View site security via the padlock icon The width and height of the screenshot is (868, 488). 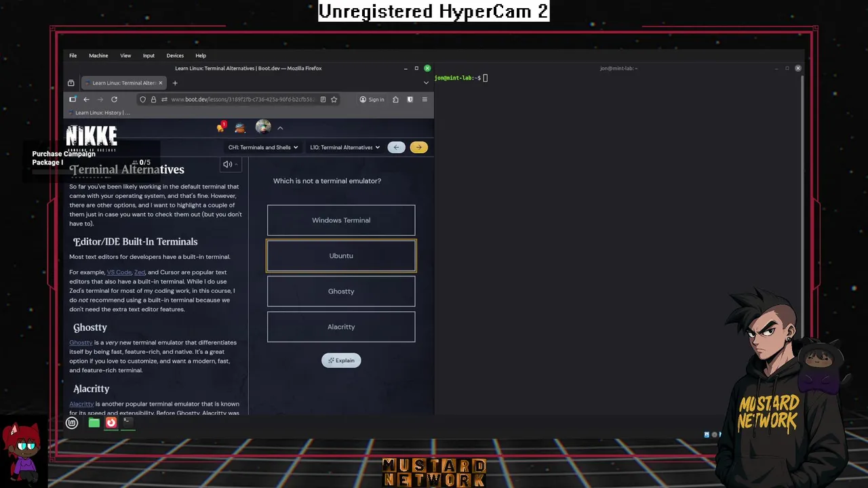pos(153,100)
